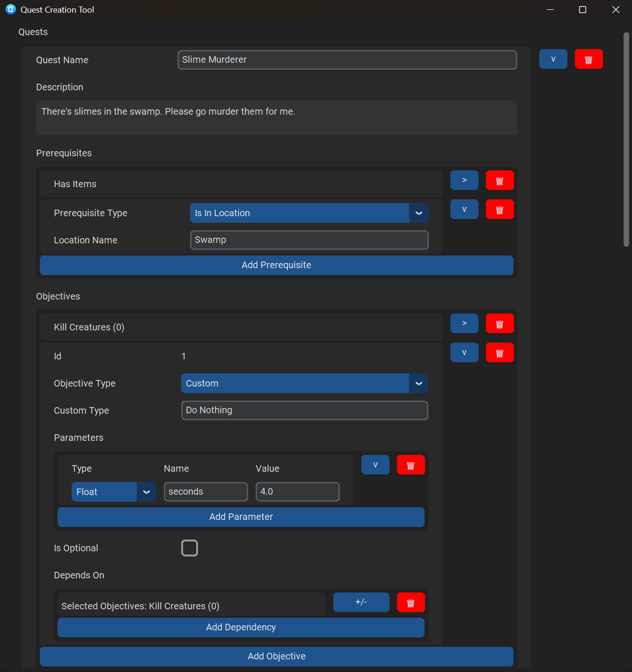Screen dimensions: 632x672
Task: Delete the Kill Creatures objective
Action: 500,323
